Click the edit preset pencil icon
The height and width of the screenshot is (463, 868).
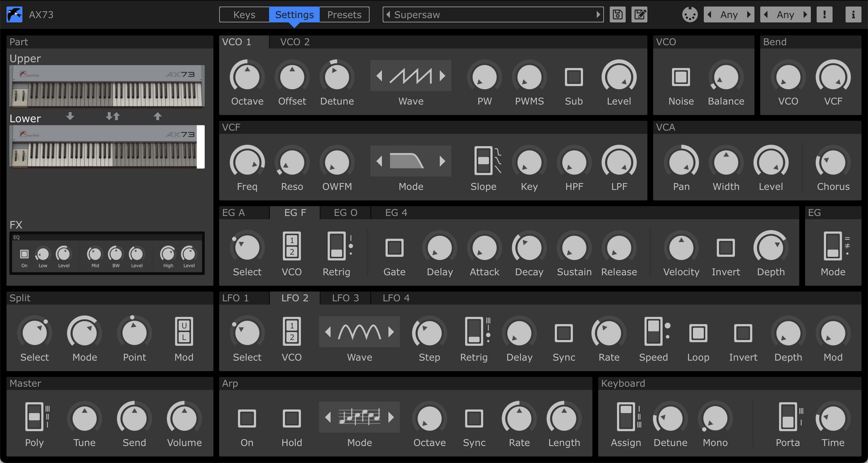tap(640, 15)
